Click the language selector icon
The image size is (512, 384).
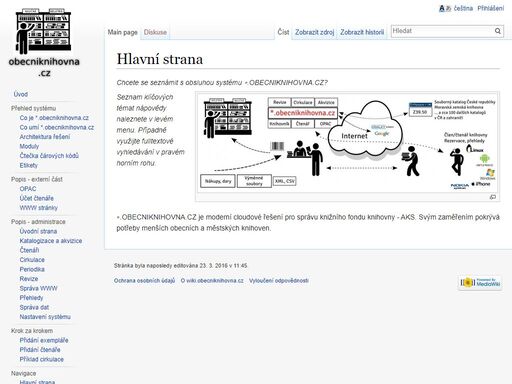[445, 8]
